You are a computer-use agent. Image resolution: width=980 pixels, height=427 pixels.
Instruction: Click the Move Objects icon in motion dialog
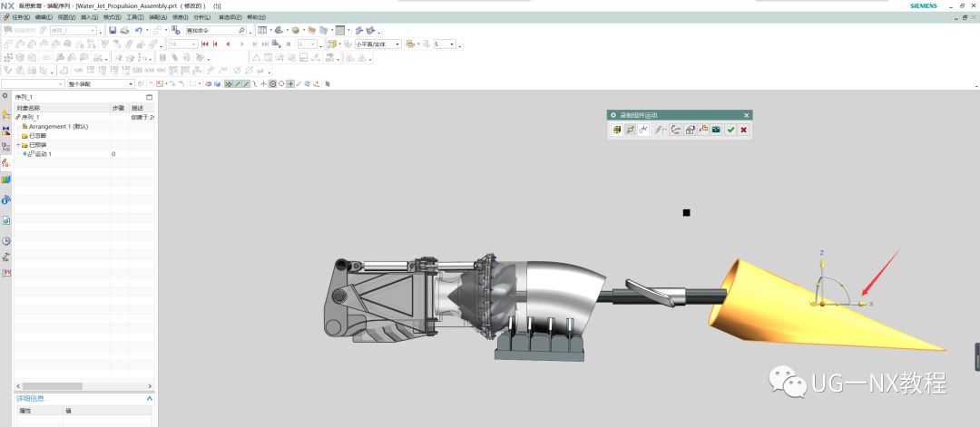(631, 130)
